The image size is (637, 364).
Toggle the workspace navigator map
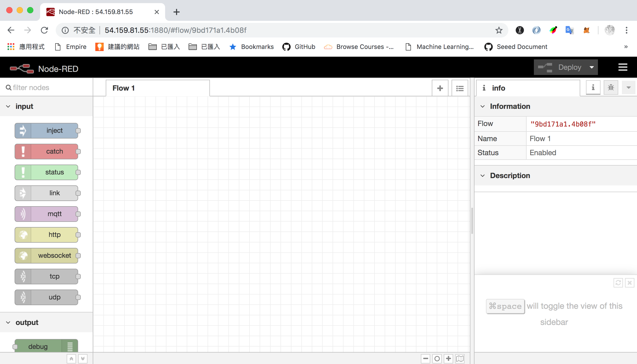pyautogui.click(x=460, y=359)
